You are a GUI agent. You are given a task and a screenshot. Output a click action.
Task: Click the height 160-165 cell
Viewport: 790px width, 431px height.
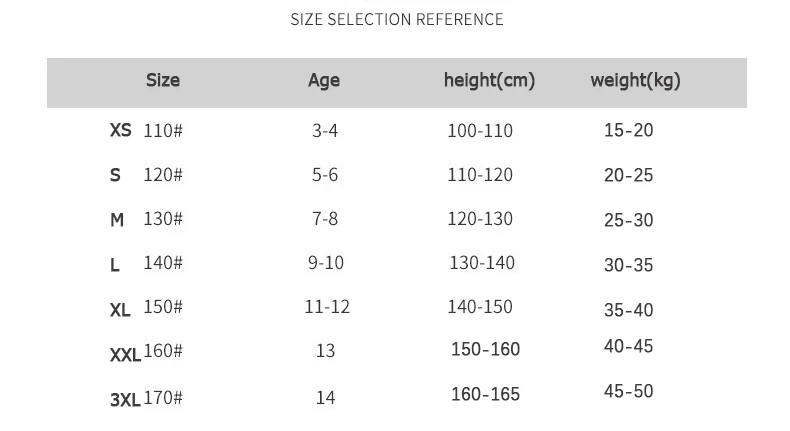click(x=485, y=394)
